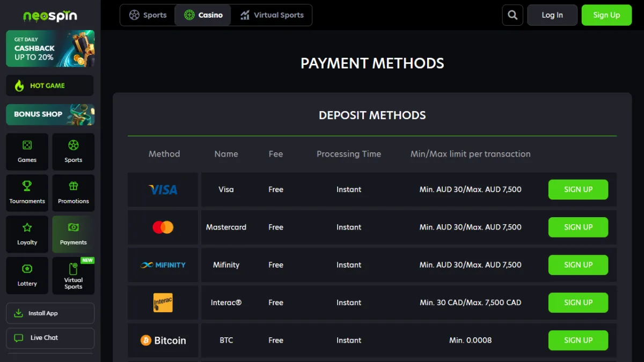The image size is (644, 362).
Task: Open Games in the sidebar
Action: pos(27,151)
